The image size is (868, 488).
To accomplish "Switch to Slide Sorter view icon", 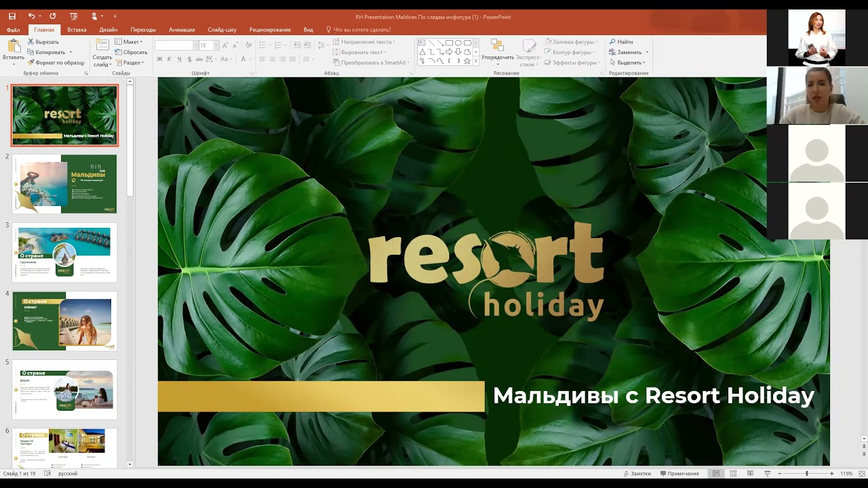I will 733,474.
